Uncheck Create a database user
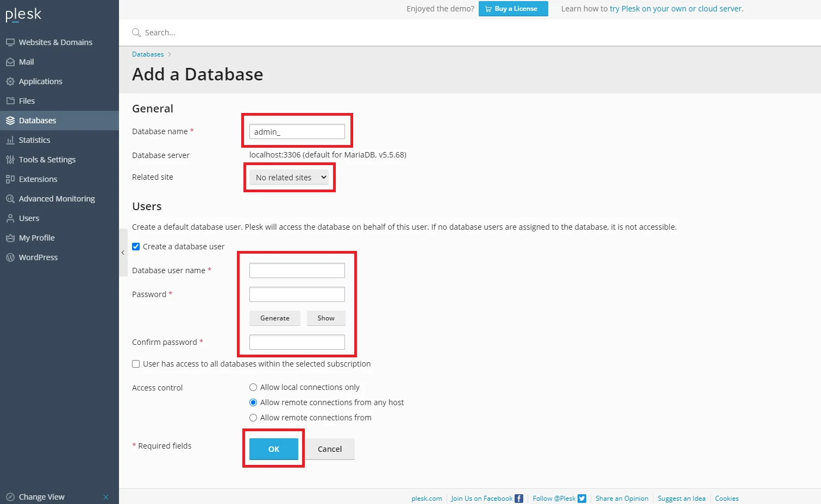Viewport: 821px width, 504px height. 136,247
